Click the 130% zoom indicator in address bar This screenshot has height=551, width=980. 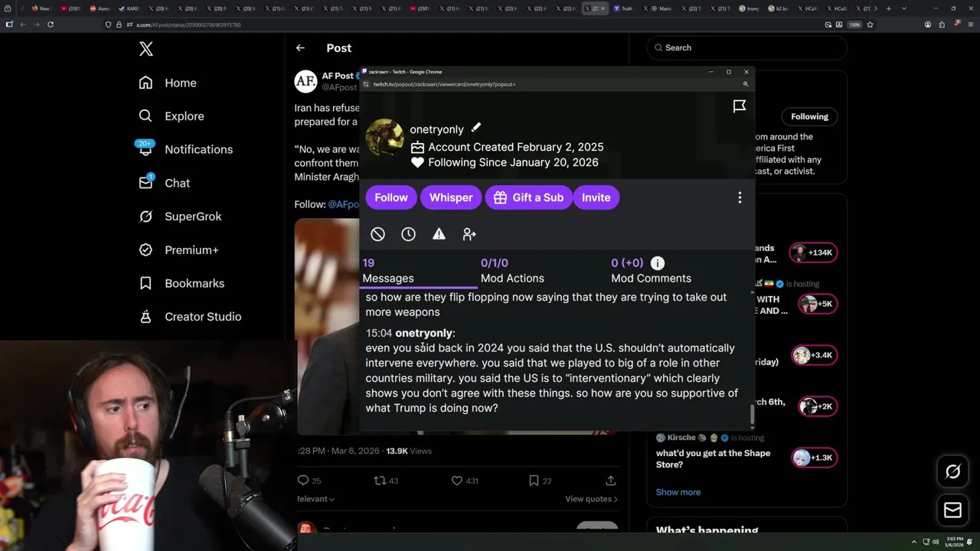854,24
